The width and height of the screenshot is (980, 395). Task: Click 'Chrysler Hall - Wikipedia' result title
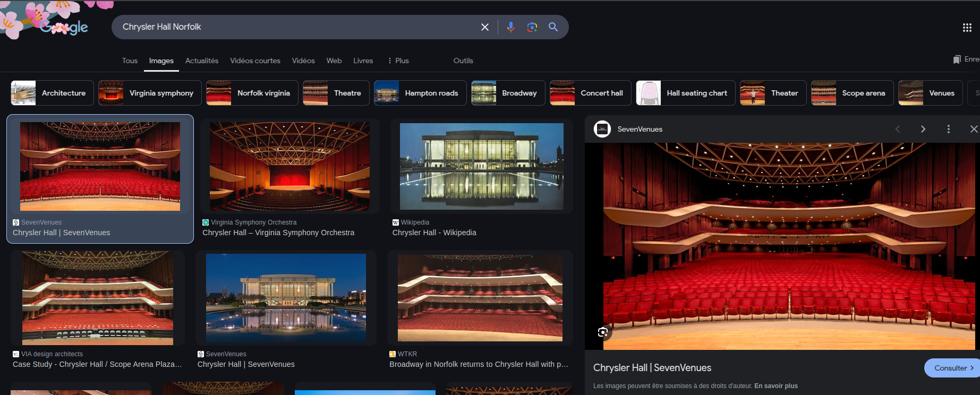[x=434, y=233]
